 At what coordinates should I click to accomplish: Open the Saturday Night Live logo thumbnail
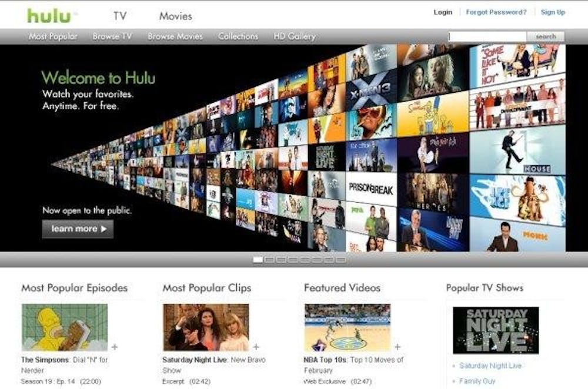point(496,331)
